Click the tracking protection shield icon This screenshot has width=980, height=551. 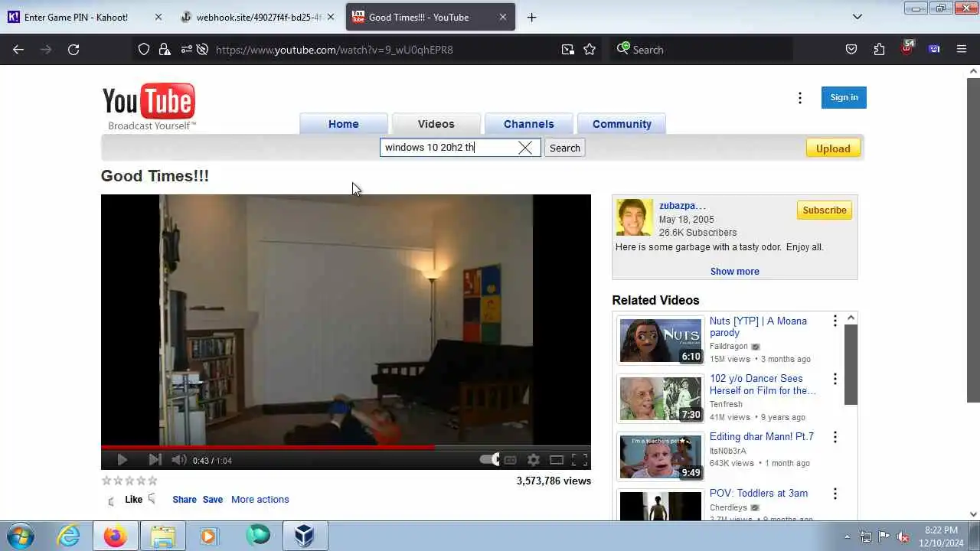(144, 49)
